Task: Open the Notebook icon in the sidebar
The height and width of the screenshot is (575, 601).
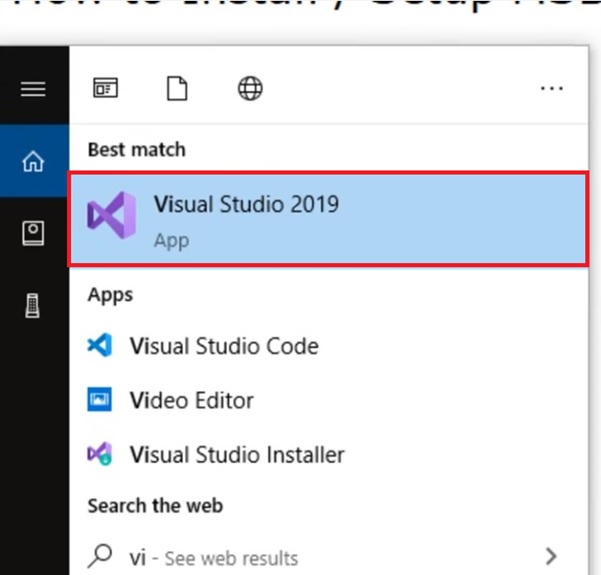Action: tap(33, 233)
